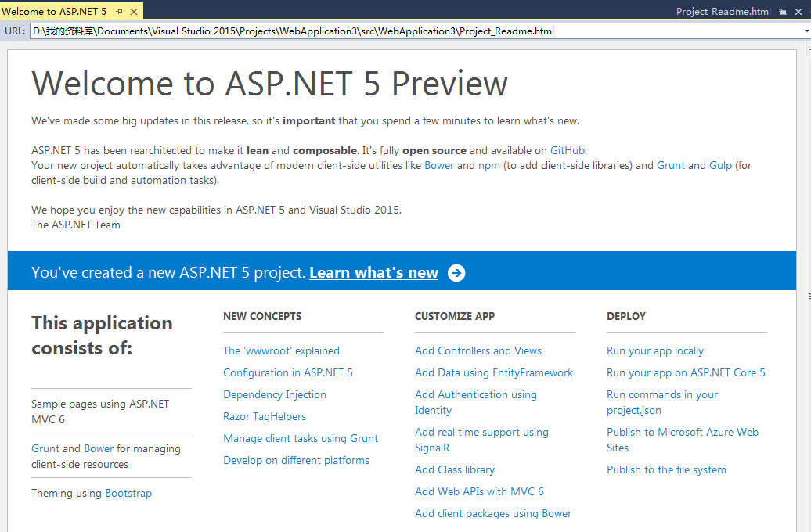The width and height of the screenshot is (811, 532).
Task: Open Run your app on ASP.NET Core 5
Action: 686,372
